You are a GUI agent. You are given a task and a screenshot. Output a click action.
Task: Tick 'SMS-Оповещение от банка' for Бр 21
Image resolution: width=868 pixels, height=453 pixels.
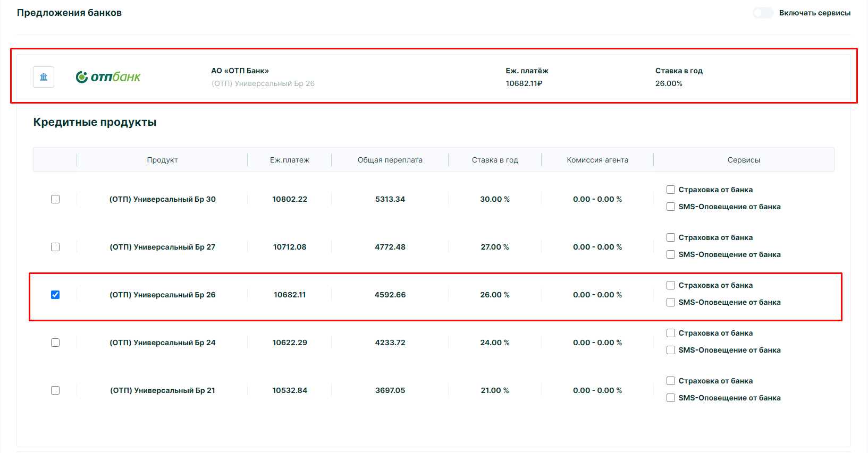[671, 398]
